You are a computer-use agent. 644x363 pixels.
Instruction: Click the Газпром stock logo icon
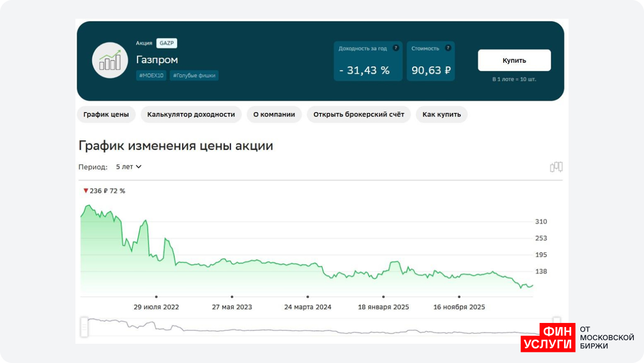pos(110,60)
